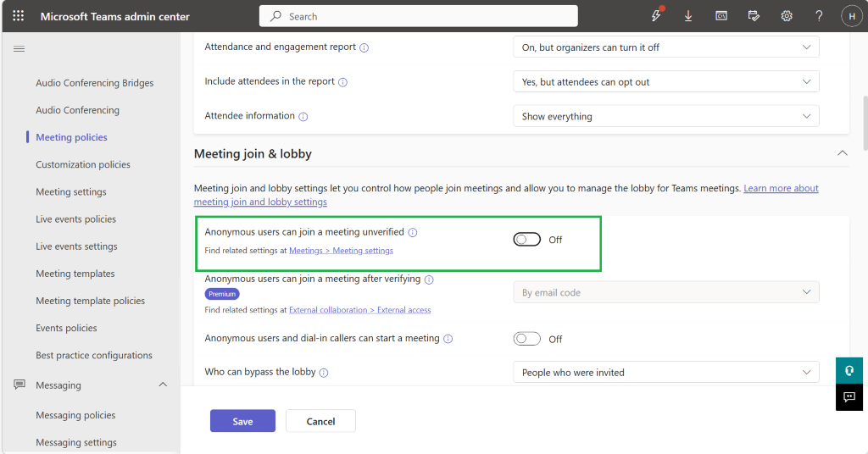
Task: Open Best practice configurations
Action: click(94, 355)
